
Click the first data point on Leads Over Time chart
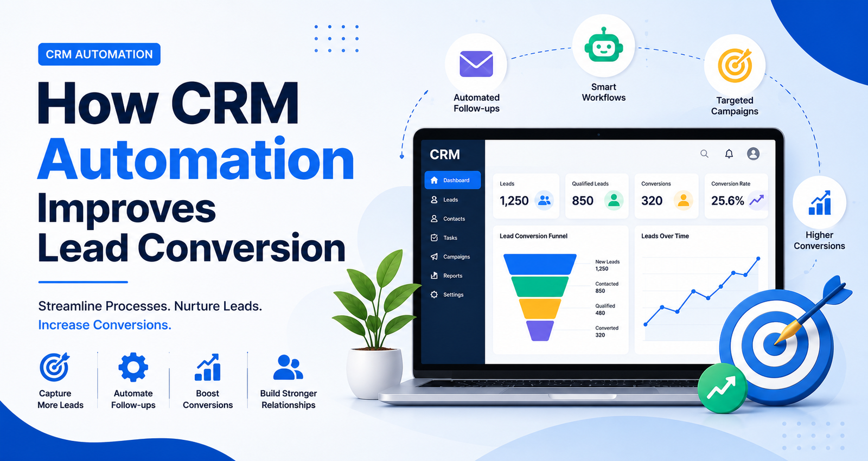coord(646,324)
